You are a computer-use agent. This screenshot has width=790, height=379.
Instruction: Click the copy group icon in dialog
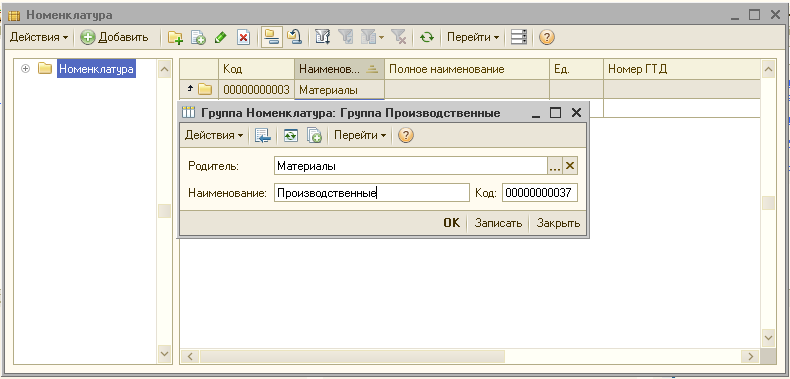(314, 135)
